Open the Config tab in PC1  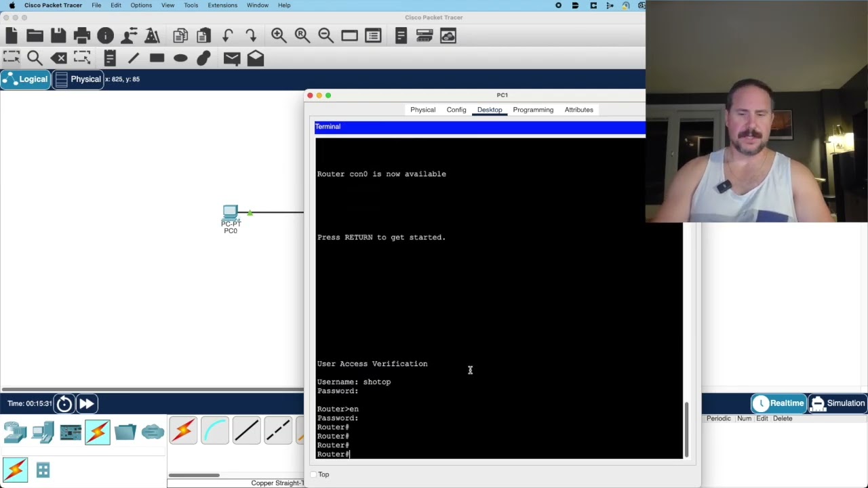coord(456,110)
